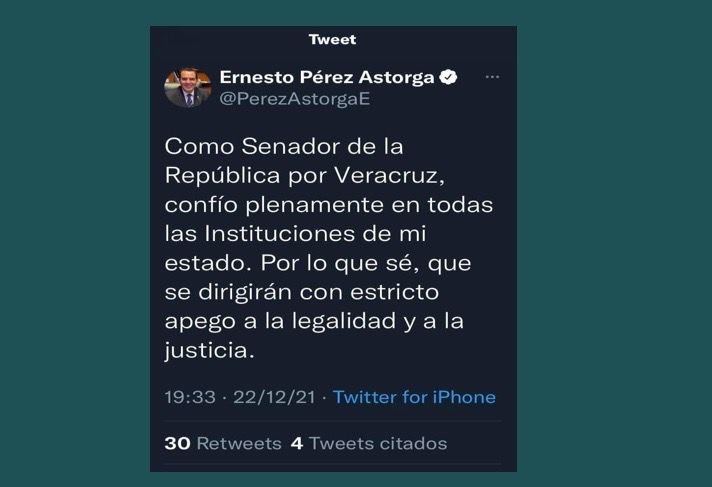Open the @PerezAstorgaE handle
The height and width of the screenshot is (487, 712).
[x=295, y=99]
